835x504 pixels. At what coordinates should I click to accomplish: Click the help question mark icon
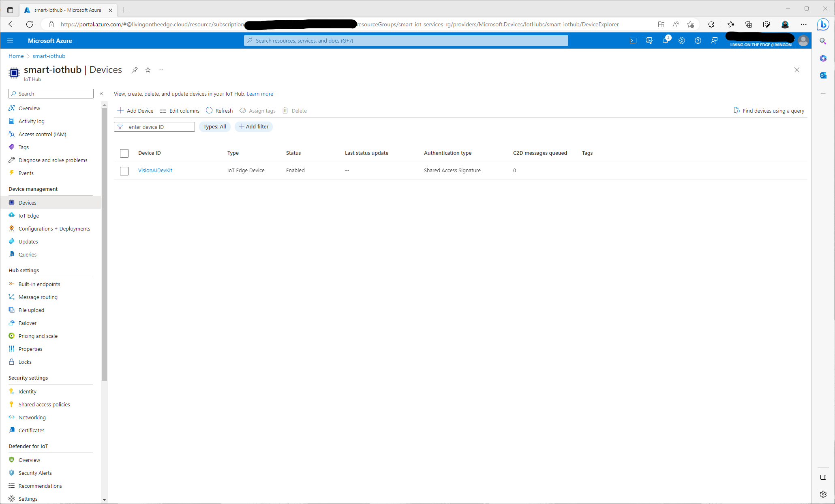point(698,41)
